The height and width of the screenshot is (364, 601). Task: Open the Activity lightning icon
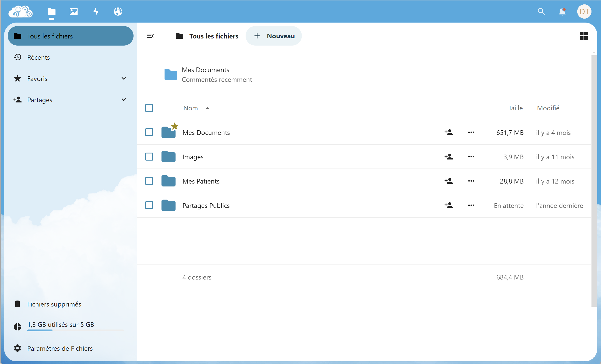96,11
